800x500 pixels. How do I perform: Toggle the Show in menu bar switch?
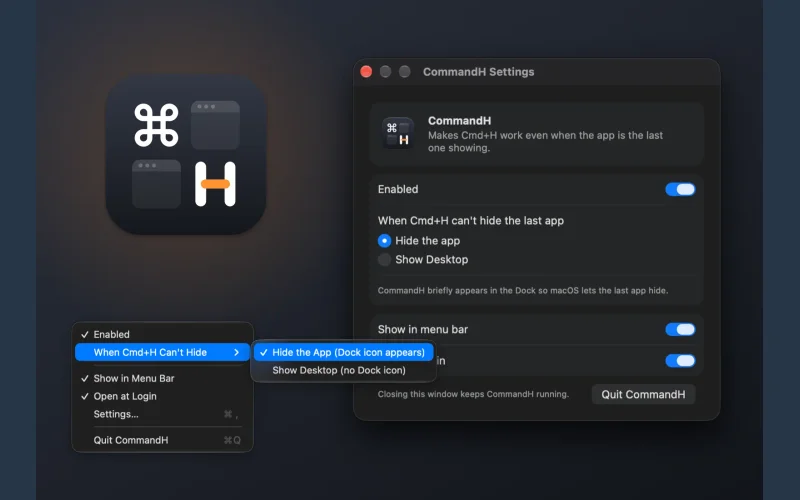coord(680,329)
